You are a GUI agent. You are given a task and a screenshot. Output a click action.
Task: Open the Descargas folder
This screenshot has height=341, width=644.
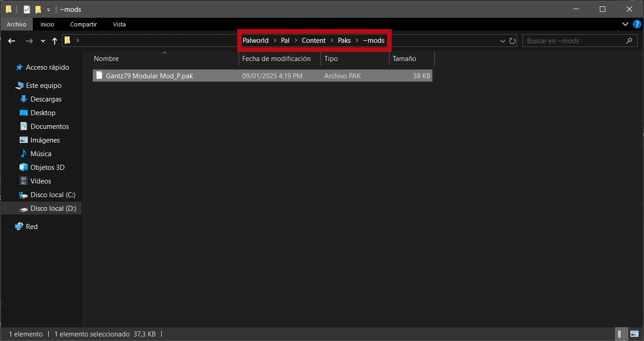point(46,99)
